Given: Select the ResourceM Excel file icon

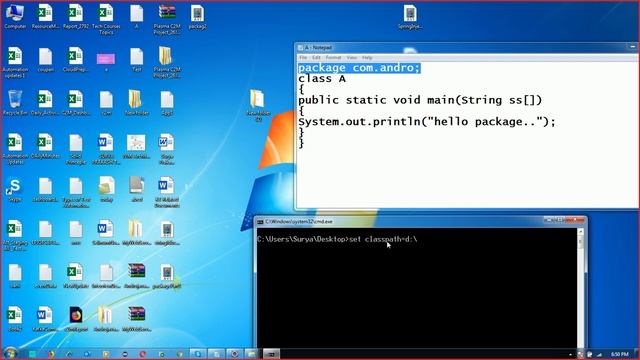Looking at the screenshot, I should [x=46, y=16].
